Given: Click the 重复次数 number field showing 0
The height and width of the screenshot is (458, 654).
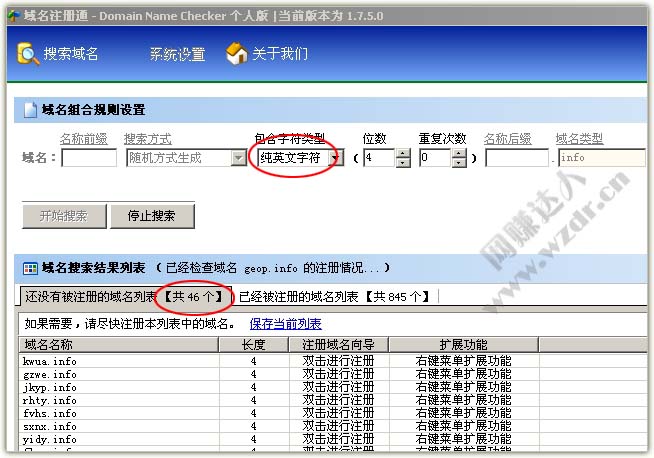Looking at the screenshot, I should 435,158.
